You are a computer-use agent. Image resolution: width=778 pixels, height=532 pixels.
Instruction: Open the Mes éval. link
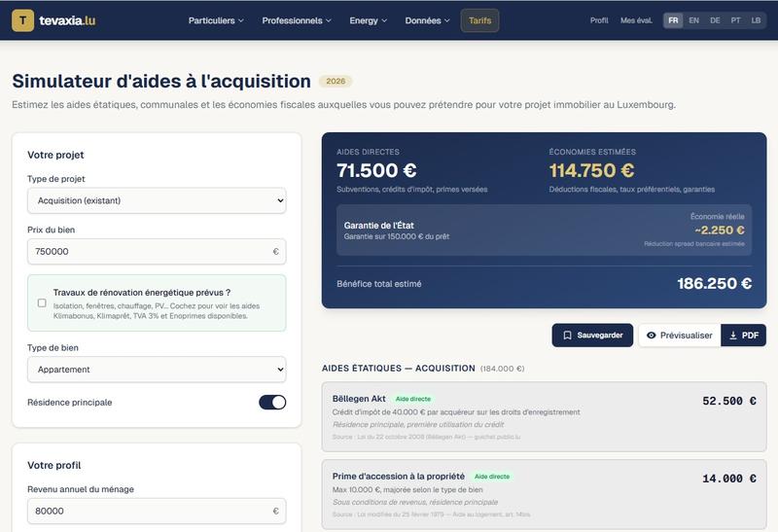pos(636,20)
